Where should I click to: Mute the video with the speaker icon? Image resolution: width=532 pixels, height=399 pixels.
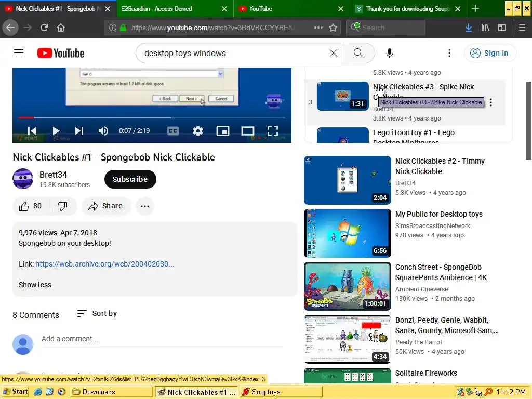tap(103, 131)
